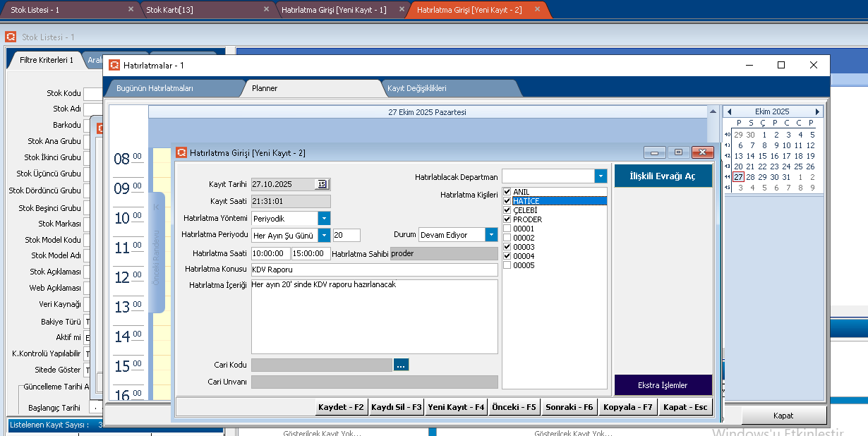This screenshot has width=868, height=436.
Task: Go to previous month in Ekim 2025 calendar
Action: tap(730, 112)
